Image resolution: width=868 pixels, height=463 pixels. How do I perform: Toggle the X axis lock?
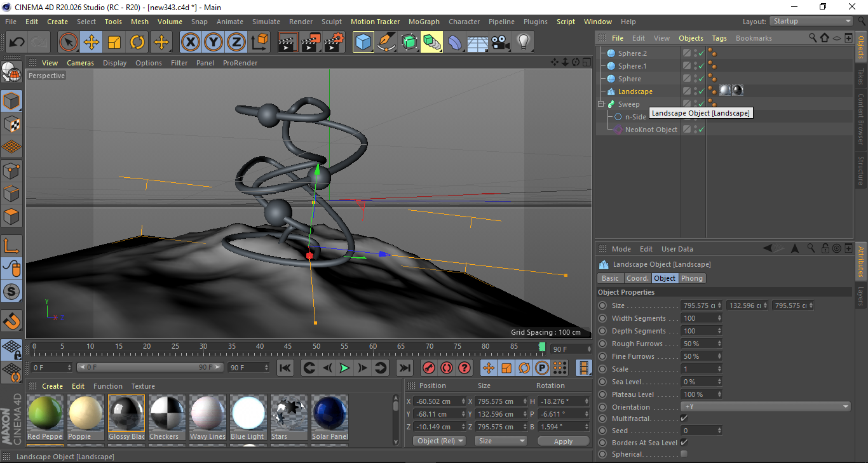[x=190, y=43]
